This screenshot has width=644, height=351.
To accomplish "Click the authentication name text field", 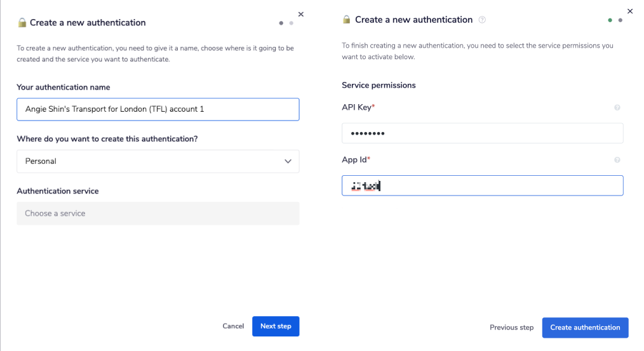I will tap(158, 109).
